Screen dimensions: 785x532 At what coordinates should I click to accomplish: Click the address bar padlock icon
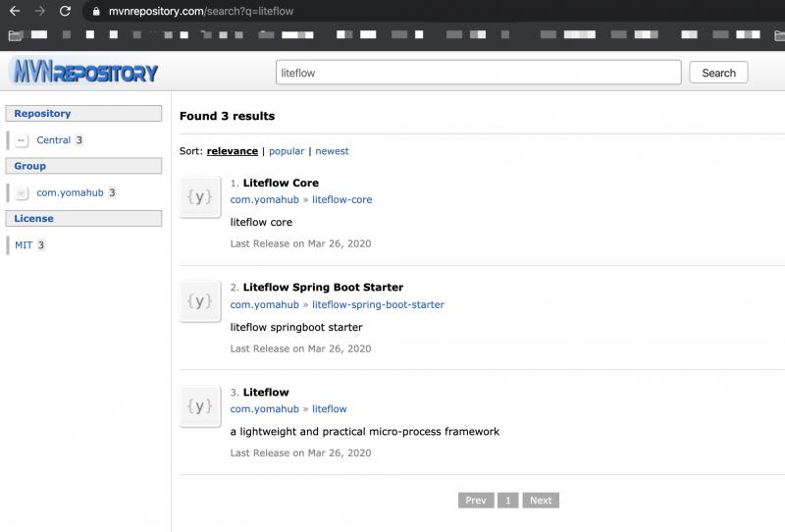click(x=96, y=12)
